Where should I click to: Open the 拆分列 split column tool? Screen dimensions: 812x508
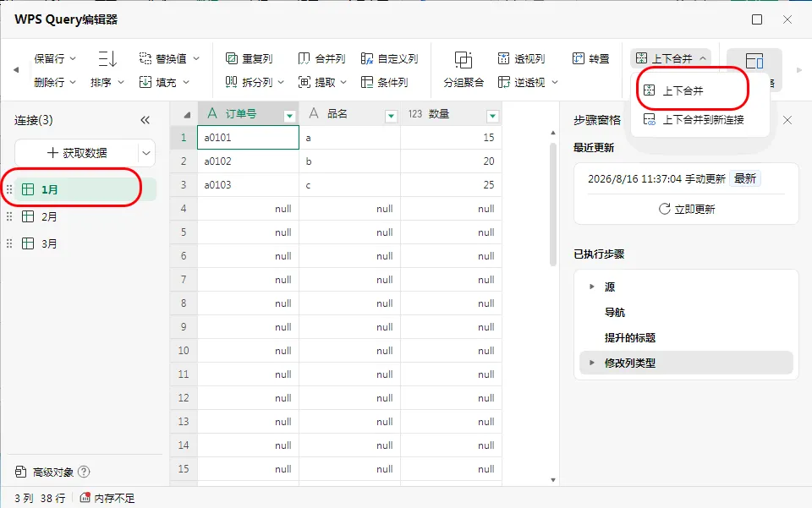coord(255,82)
